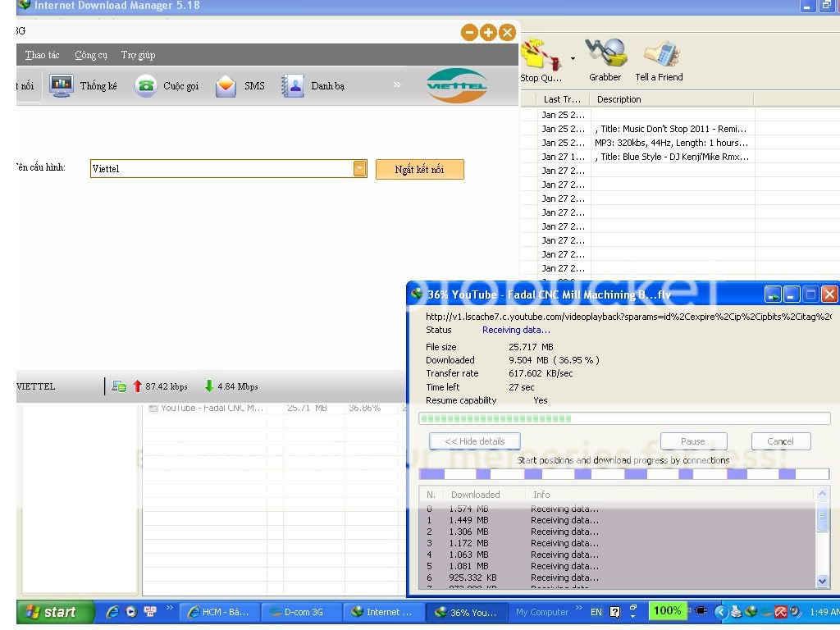Open the Stop Queue dropdown arrow

coord(573,59)
